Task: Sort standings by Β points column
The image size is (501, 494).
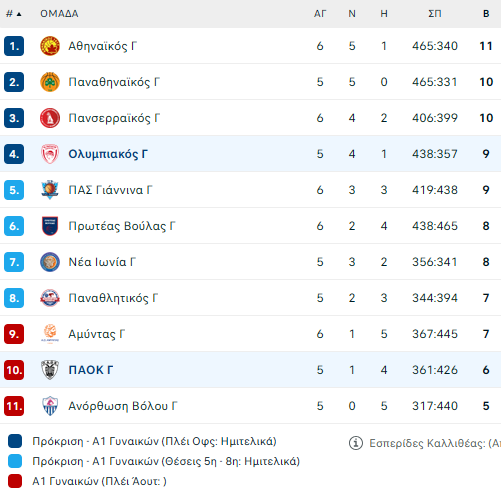Action: pyautogui.click(x=486, y=14)
